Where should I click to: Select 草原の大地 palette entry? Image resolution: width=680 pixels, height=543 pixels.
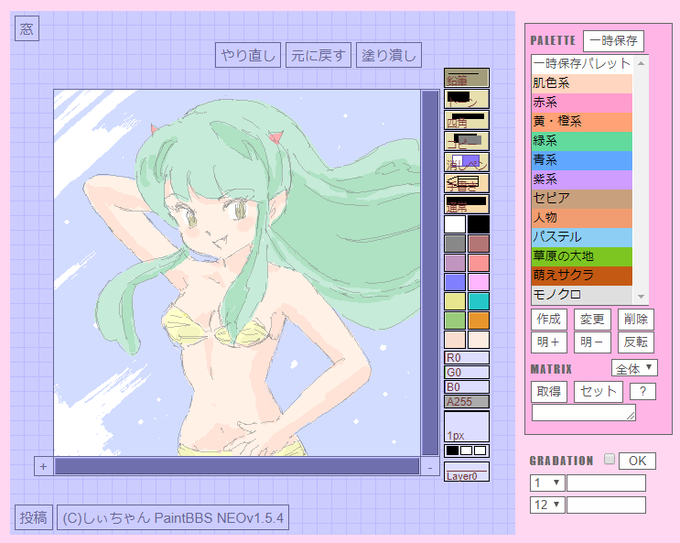582,256
